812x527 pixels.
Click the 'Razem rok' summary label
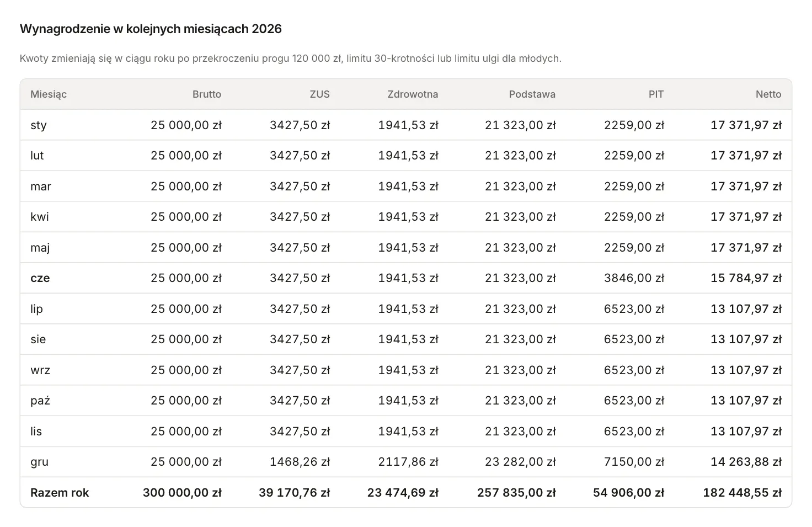[60, 493]
